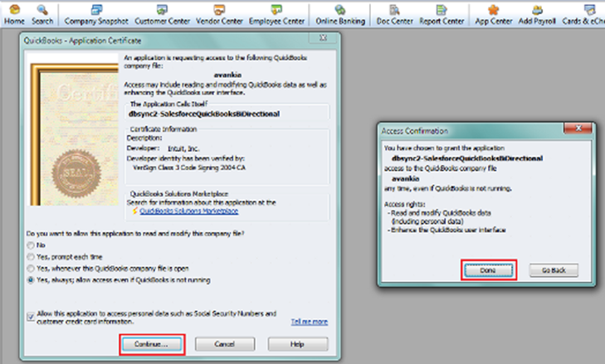Toggle the allow personal data access checkbox
The width and height of the screenshot is (605, 364).
32,314
